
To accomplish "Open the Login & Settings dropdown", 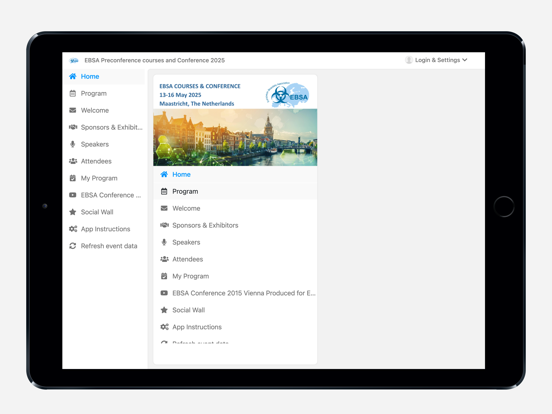I will click(437, 60).
